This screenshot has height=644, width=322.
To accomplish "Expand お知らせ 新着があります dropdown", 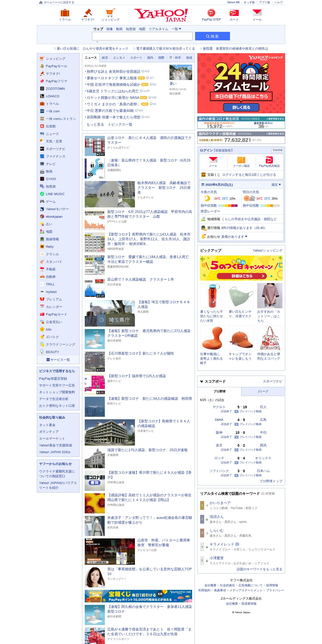I will [234, 237].
